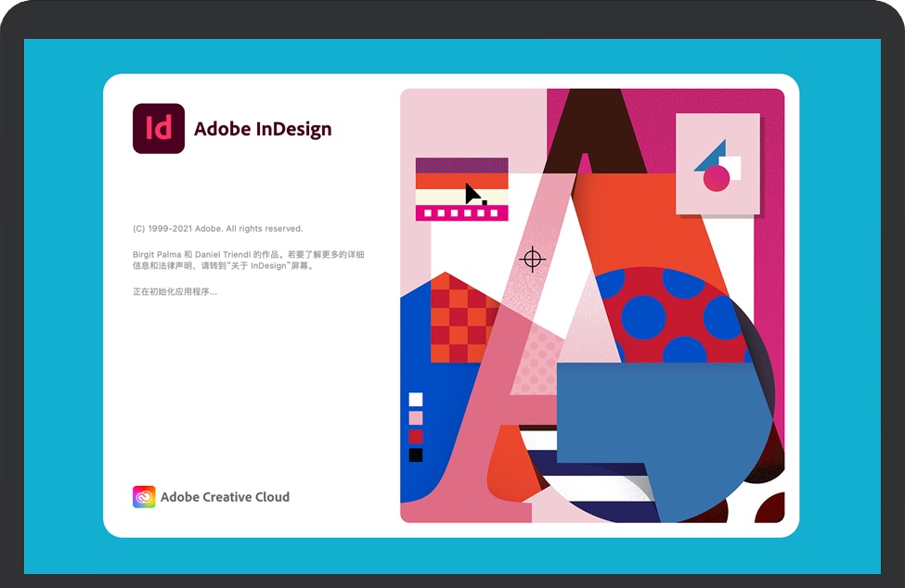905x588 pixels.
Task: Click the InDesign Id logo icon
Action: tap(159, 129)
